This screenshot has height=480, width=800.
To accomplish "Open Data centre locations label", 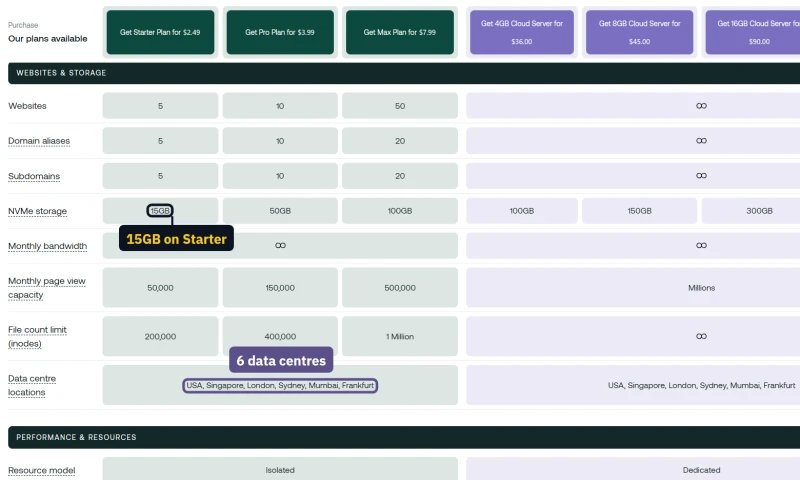I will point(32,385).
